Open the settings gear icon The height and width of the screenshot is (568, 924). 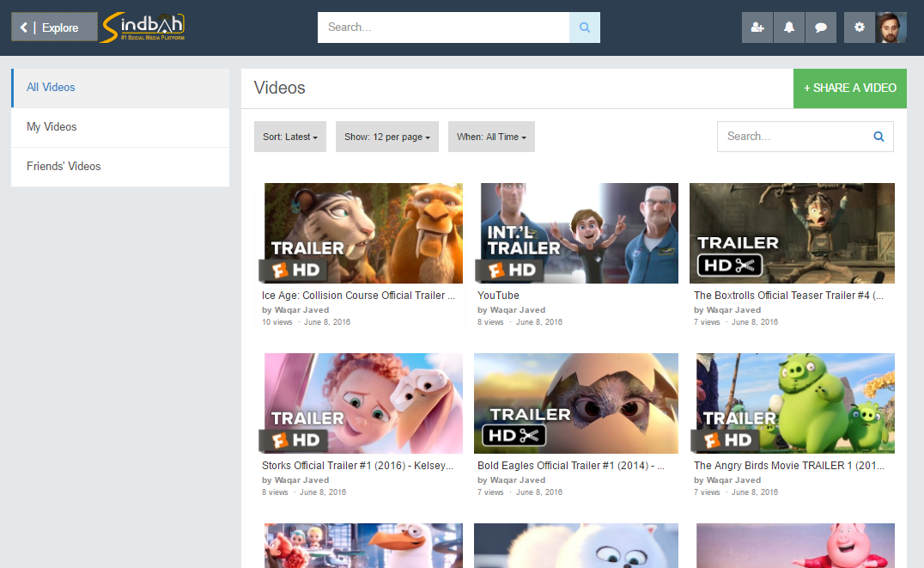pos(860,27)
